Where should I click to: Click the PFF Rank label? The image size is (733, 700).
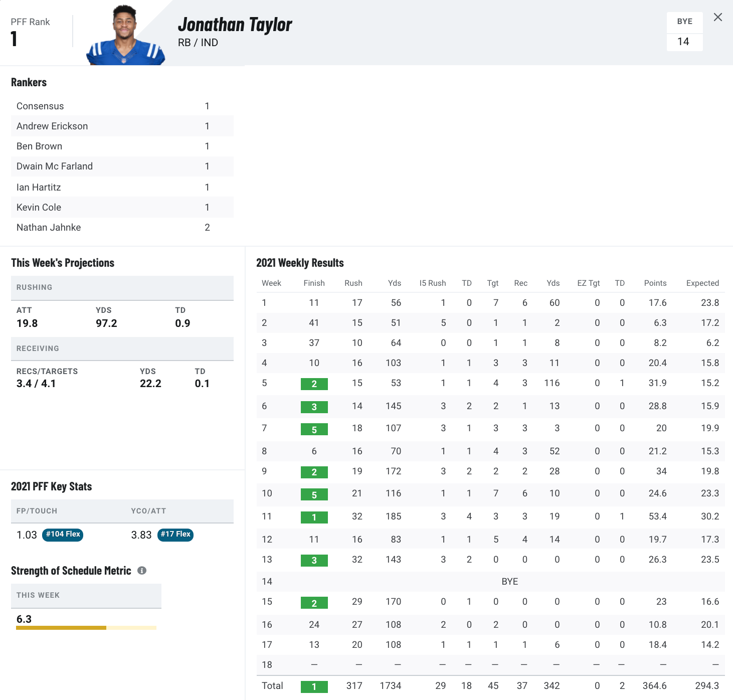(x=30, y=22)
